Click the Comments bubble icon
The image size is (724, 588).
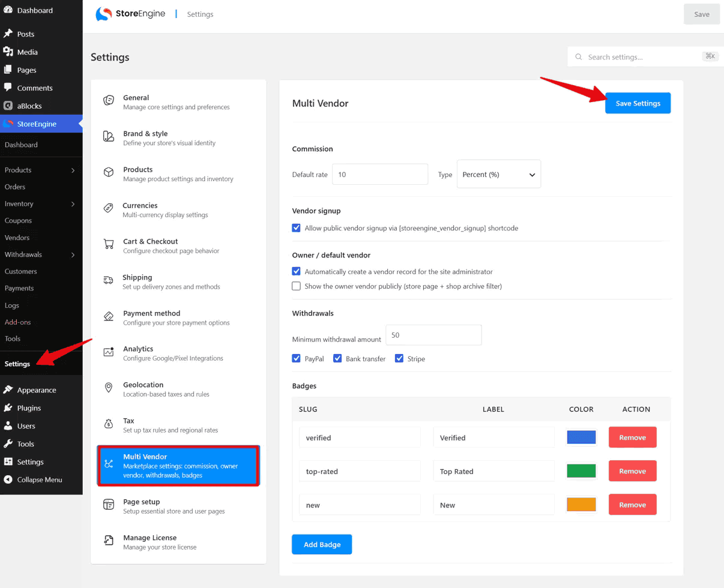click(8, 88)
